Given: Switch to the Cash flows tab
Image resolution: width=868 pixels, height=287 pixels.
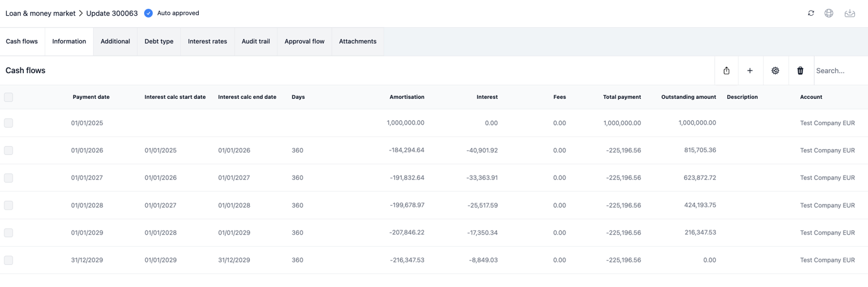Looking at the screenshot, I should [22, 42].
